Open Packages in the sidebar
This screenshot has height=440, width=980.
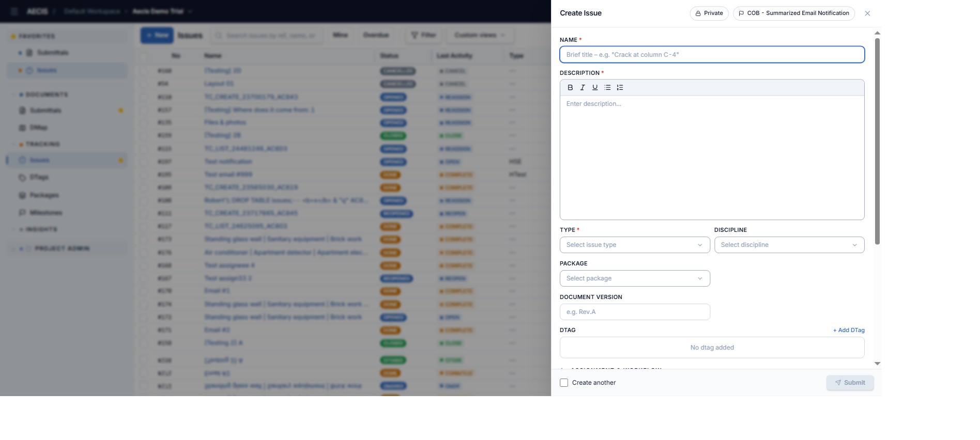click(x=44, y=195)
